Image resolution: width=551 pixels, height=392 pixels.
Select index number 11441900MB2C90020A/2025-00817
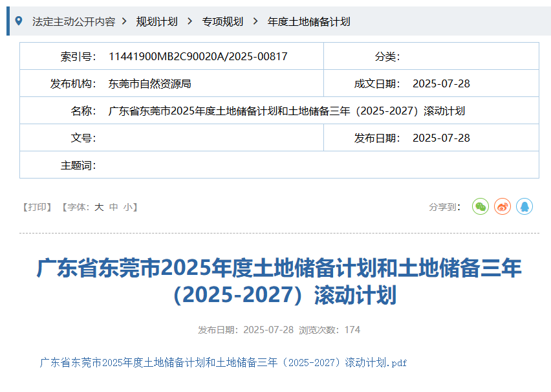[198, 56]
